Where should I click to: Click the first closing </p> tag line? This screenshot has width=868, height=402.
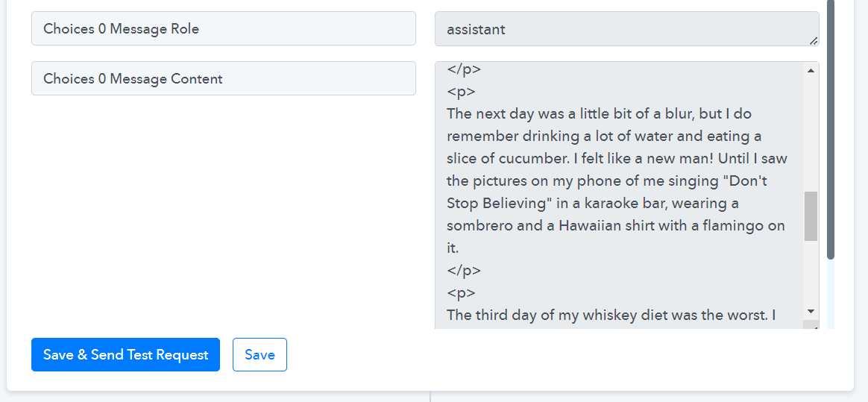tap(463, 70)
